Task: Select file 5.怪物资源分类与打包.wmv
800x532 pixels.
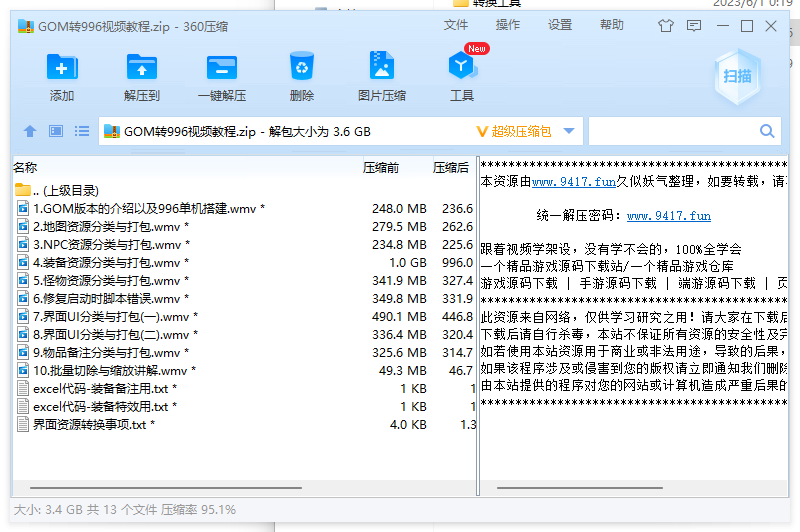Action: 111,281
